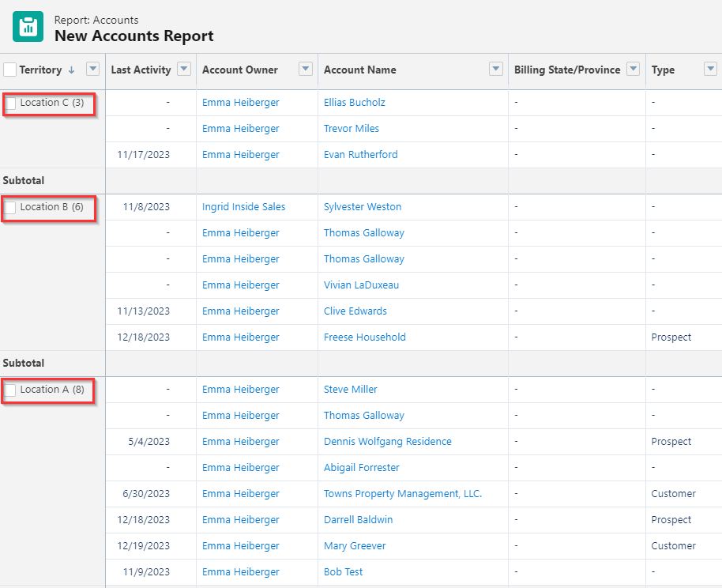Check the Location C (3) checkbox
The image size is (722, 588).
click(x=10, y=104)
